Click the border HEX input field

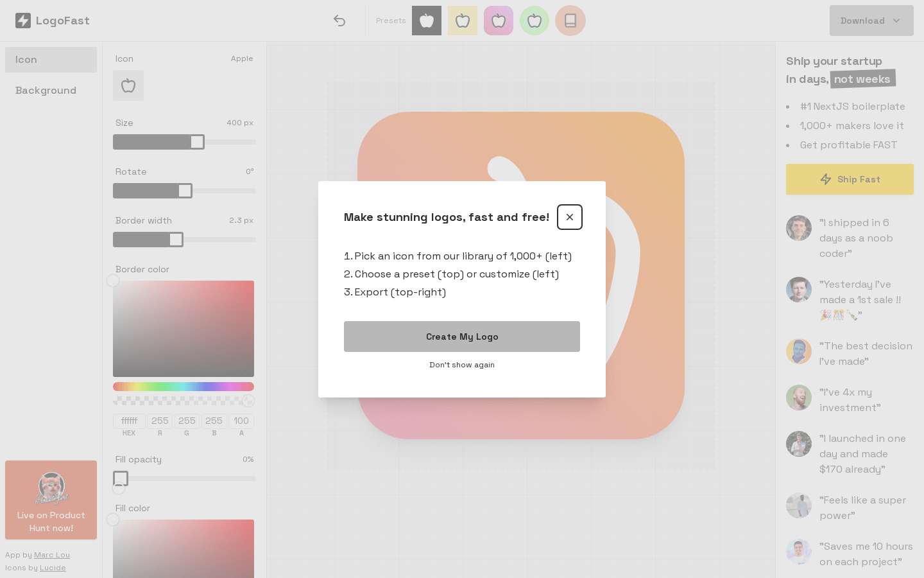129,421
